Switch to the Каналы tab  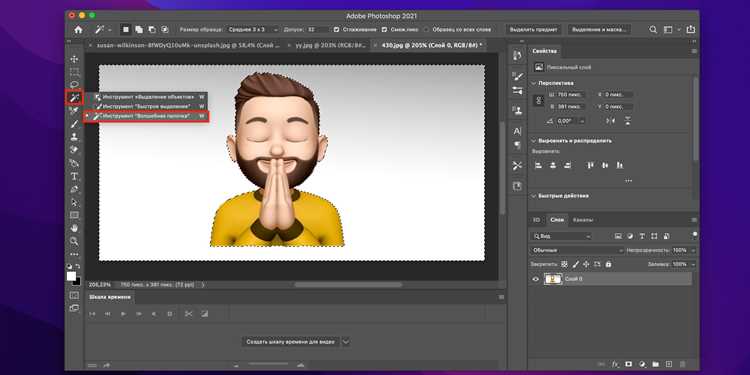(583, 220)
